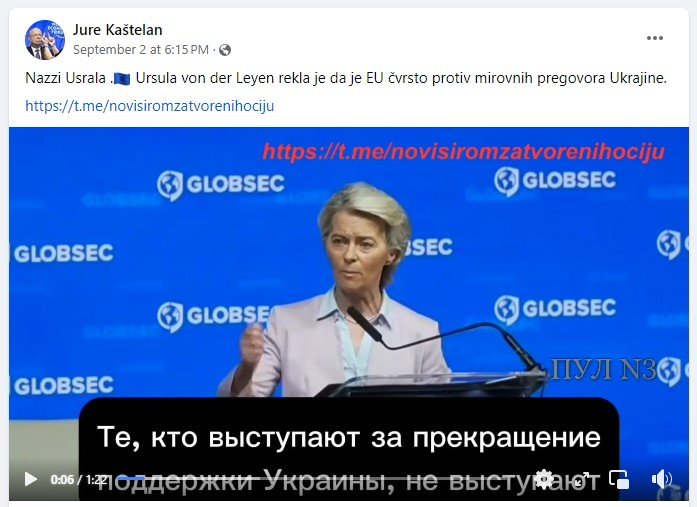Play the video

[x=31, y=479]
